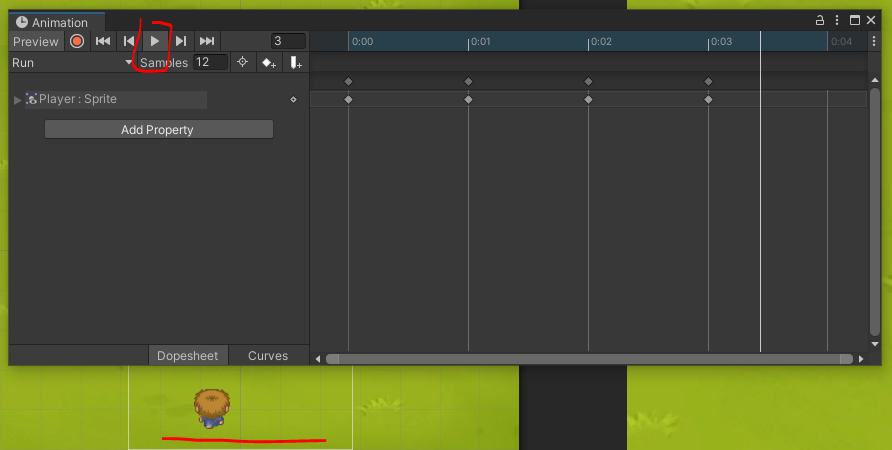Advance to the next keyframe
Screen dimensions: 892x450
pos(181,41)
